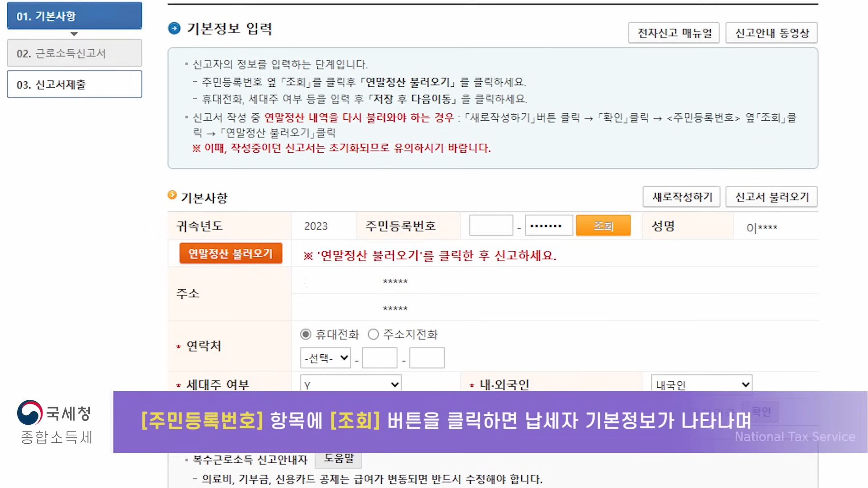Screen dimensions: 868x488
Task: Select the 01. 기본사항 step tab
Action: click(x=74, y=16)
